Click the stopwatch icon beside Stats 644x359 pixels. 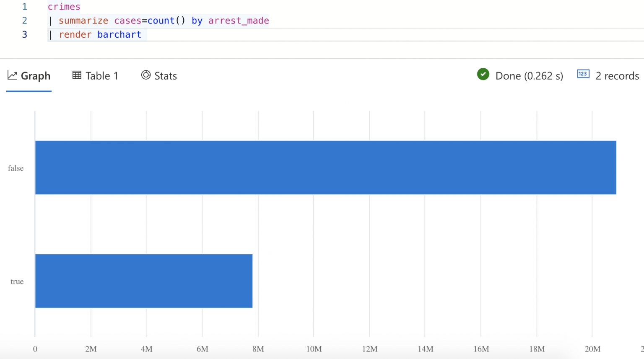click(145, 75)
